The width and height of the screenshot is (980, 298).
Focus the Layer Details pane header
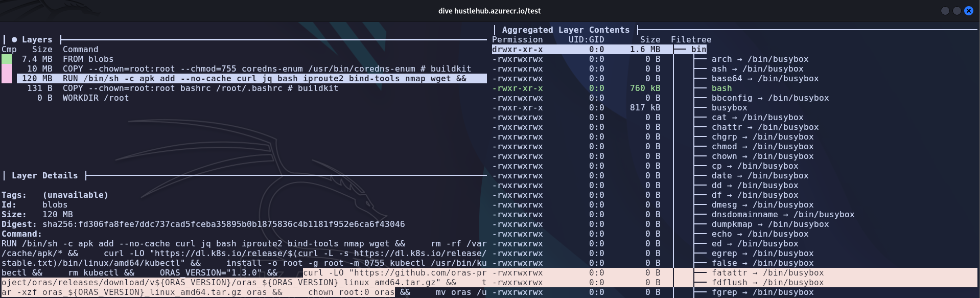(44, 176)
